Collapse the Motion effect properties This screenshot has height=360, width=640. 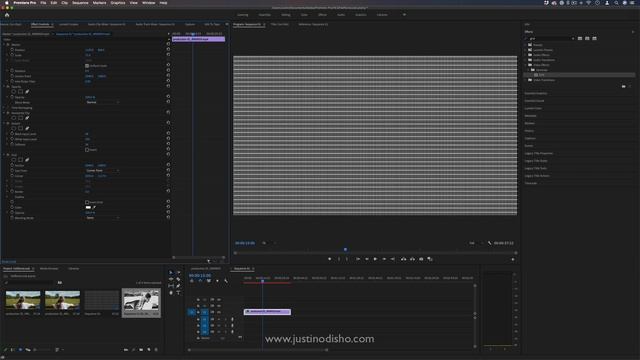click(4, 45)
